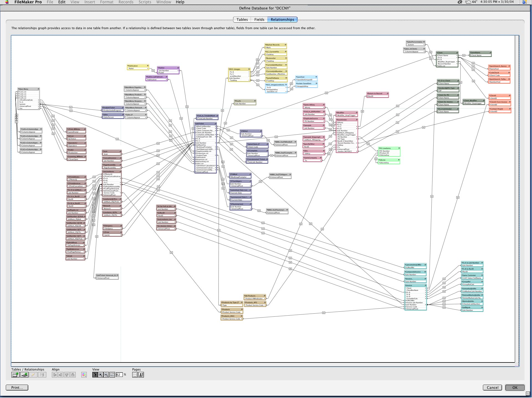The image size is (532, 398).
Task: Collapse the Main Menu table box
Action: (x=38, y=89)
